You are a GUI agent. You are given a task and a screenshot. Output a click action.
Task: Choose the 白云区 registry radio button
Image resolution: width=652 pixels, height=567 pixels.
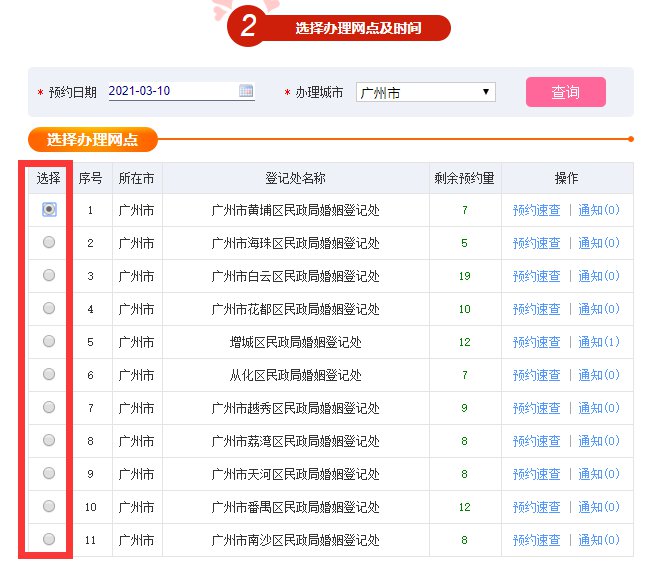[x=49, y=276]
